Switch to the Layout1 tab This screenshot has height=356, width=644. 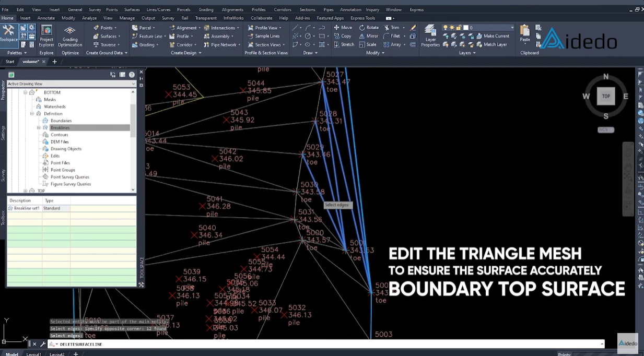click(34, 354)
